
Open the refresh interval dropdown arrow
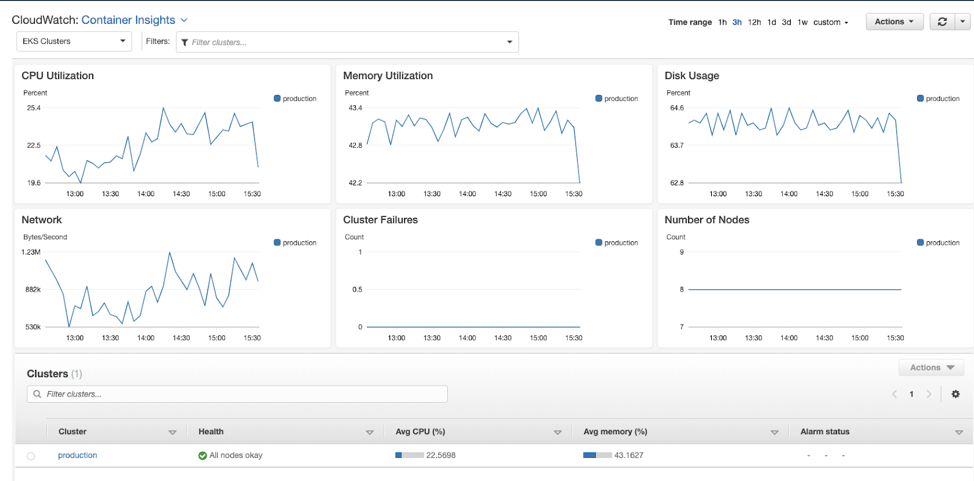962,22
